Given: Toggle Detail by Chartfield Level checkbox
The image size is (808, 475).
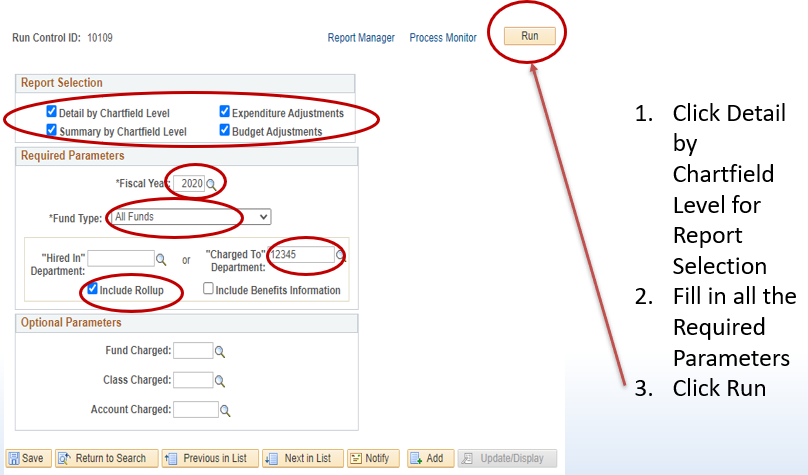Looking at the screenshot, I should 52,111.
